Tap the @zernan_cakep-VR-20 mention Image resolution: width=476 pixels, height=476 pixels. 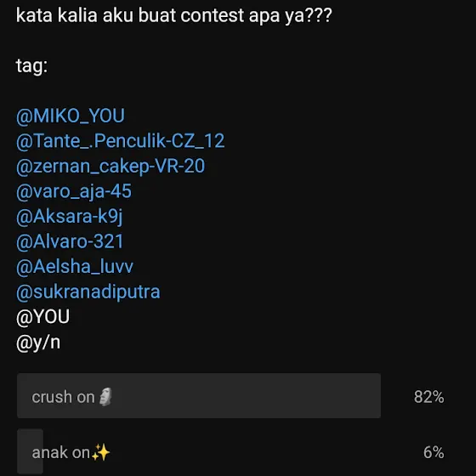[x=110, y=167]
